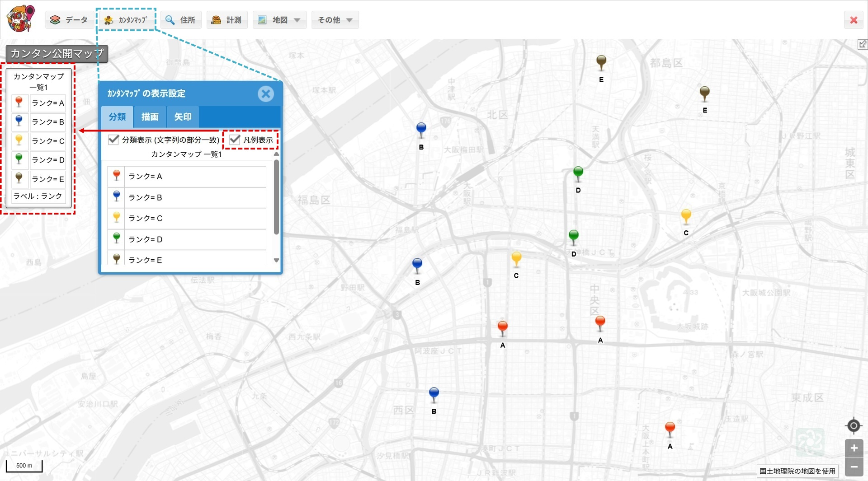Viewport: 868px width, 481px height.
Task: Expand the 地図 dropdown menu
Action: click(279, 20)
